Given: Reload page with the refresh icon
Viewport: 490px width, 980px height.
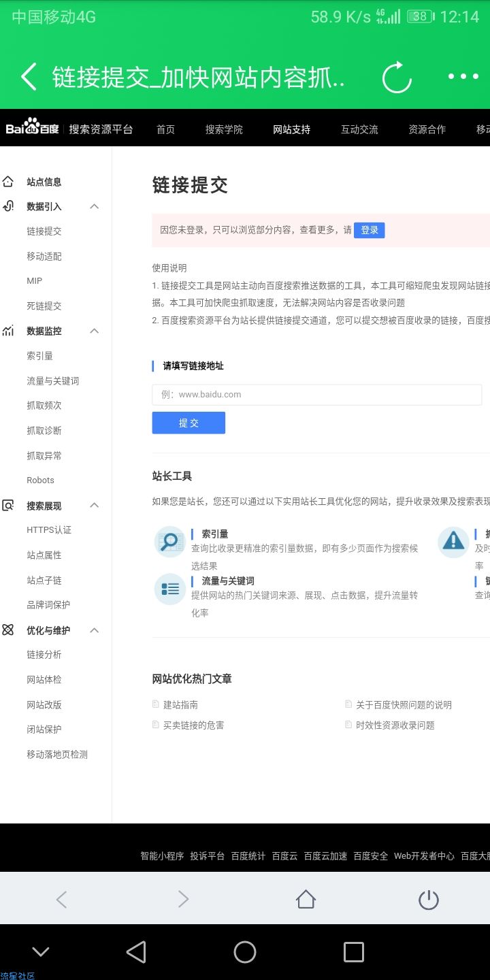Looking at the screenshot, I should pos(397,77).
